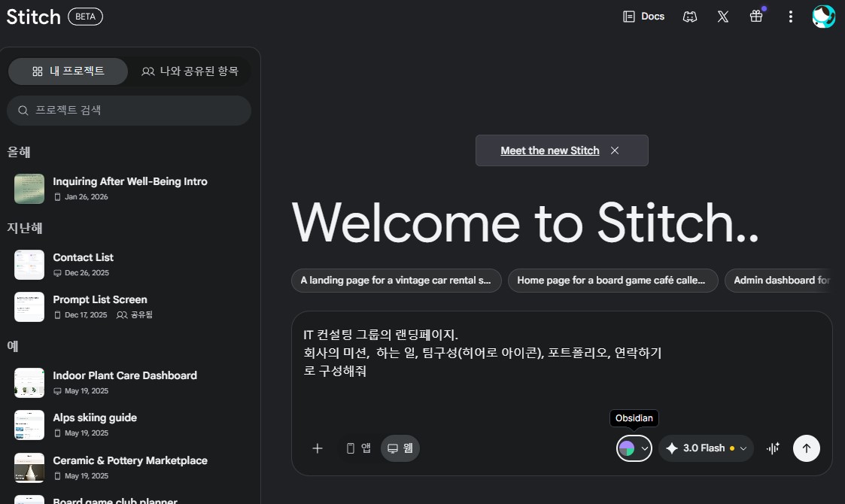845x504 pixels.
Task: Click the voice input waveform icon
Action: (x=773, y=448)
